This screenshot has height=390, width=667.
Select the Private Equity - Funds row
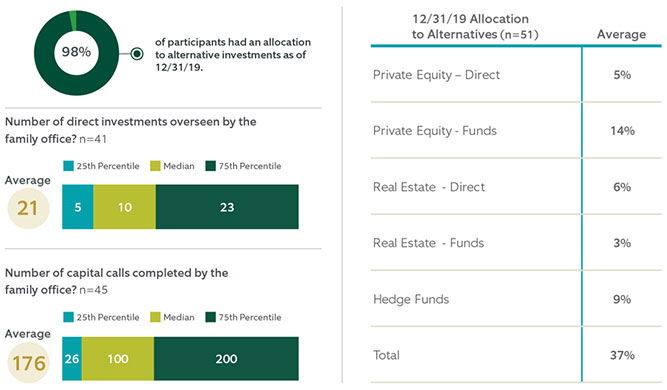point(516,131)
